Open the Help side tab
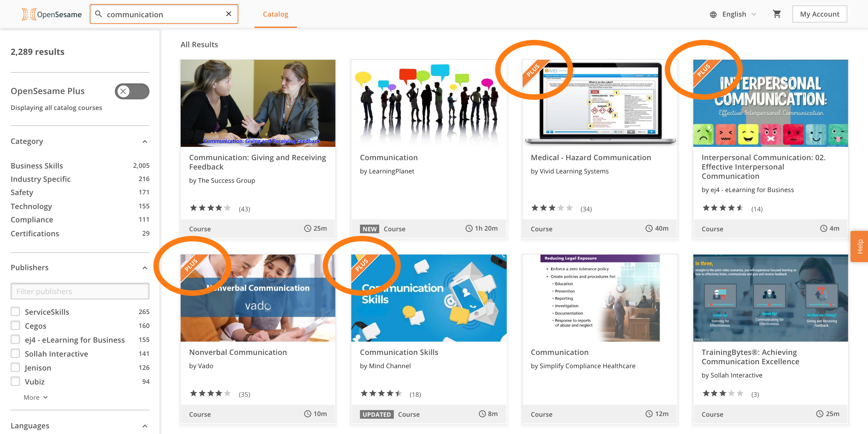This screenshot has width=868, height=434. point(859,247)
